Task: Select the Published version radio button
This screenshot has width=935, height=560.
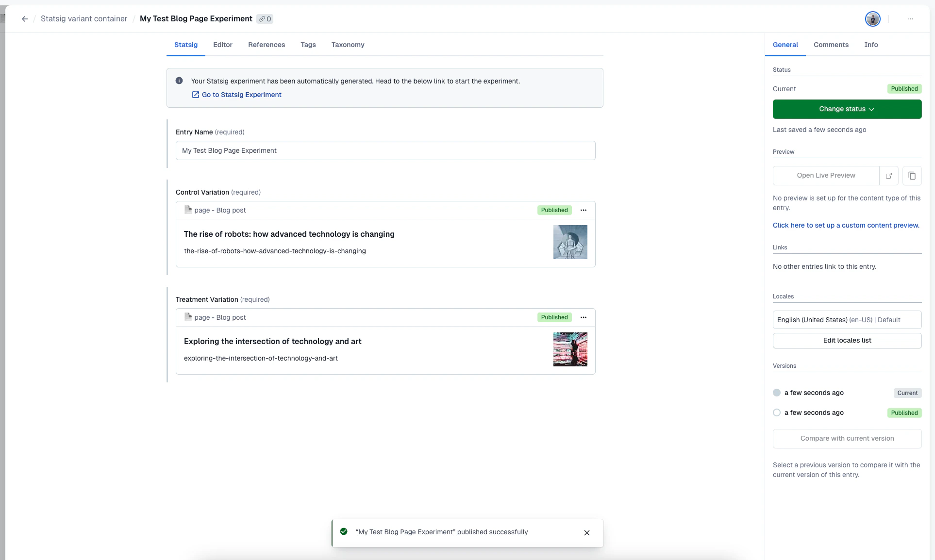Action: (777, 412)
